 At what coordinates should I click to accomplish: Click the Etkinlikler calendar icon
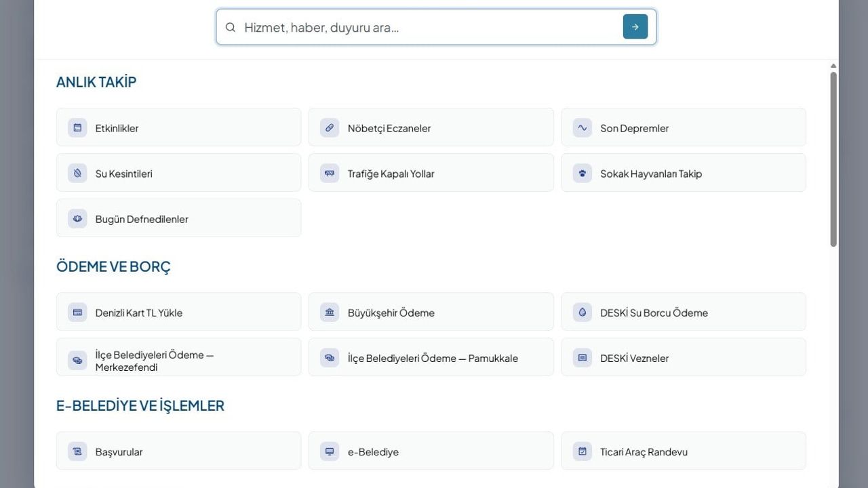tap(77, 127)
